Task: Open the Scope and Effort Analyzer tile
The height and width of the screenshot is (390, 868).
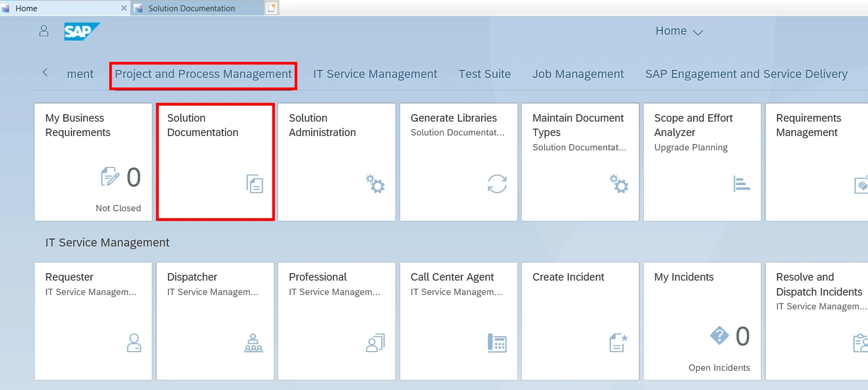Action: click(x=702, y=162)
